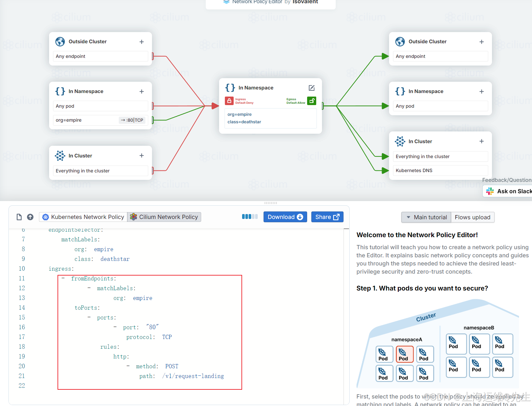Image resolution: width=532 pixels, height=406 pixels.
Task: Click the panel resize handle above editor
Action: pyautogui.click(x=271, y=203)
